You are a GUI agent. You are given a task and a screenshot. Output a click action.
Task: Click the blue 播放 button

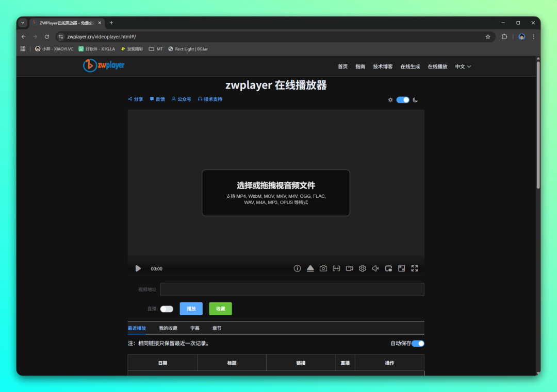pyautogui.click(x=191, y=309)
